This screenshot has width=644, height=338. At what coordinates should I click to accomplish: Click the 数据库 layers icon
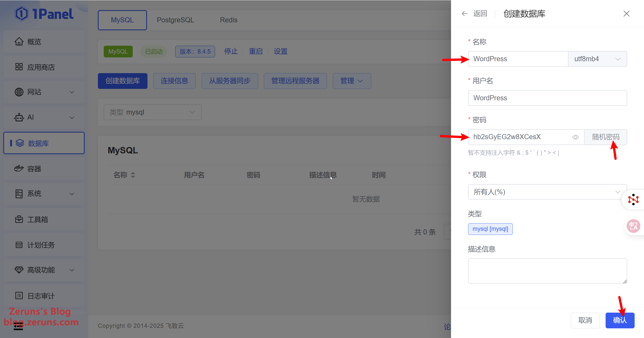point(20,143)
